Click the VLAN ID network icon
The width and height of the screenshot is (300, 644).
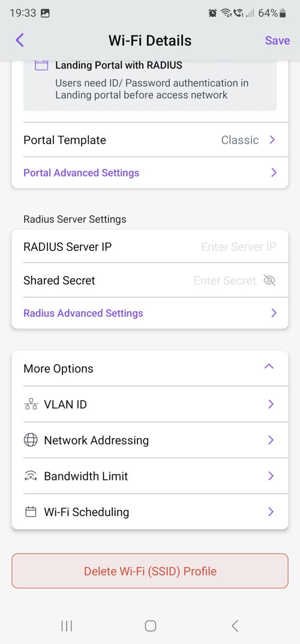tap(31, 404)
